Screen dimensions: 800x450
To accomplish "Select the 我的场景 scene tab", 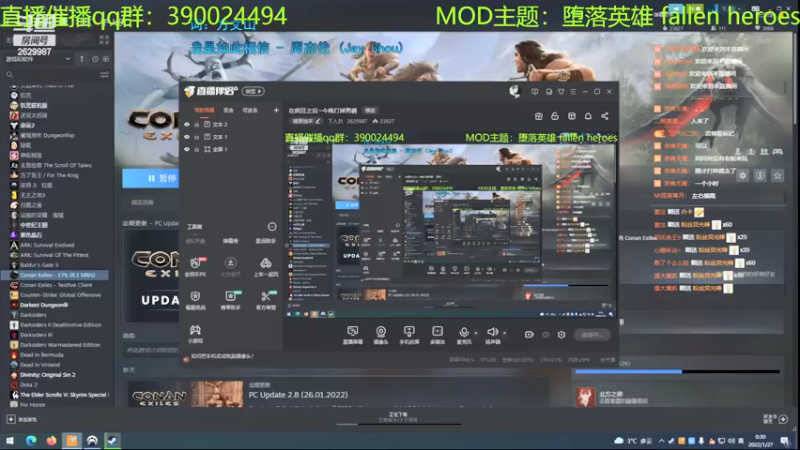I will [204, 110].
